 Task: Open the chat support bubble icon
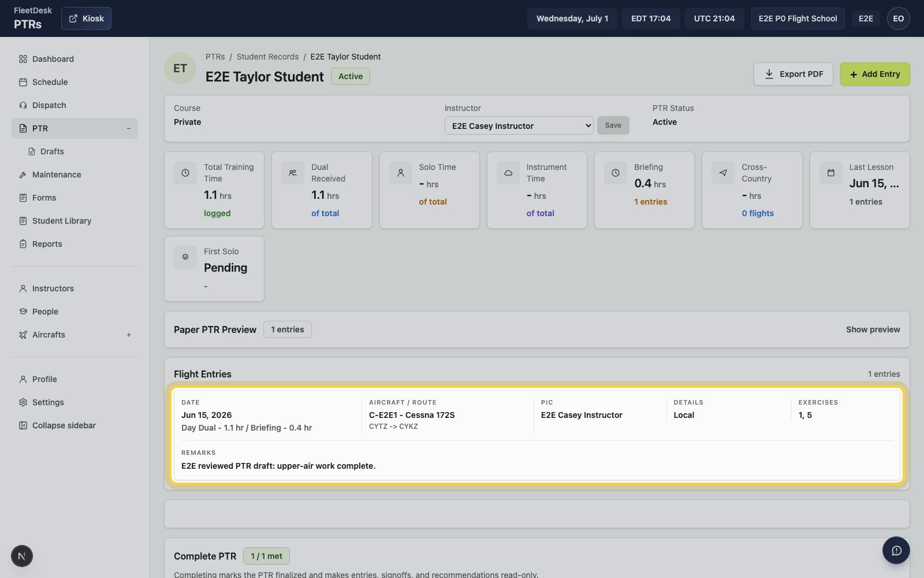tap(896, 550)
